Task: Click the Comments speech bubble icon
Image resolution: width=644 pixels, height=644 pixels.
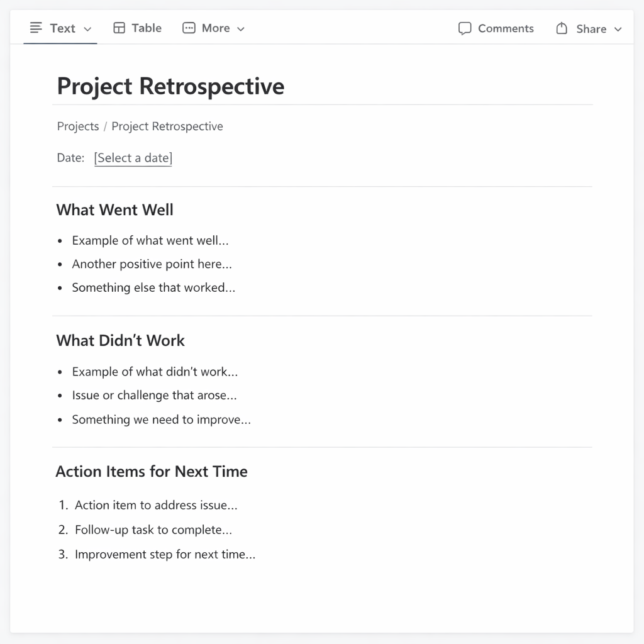Action: pyautogui.click(x=465, y=28)
